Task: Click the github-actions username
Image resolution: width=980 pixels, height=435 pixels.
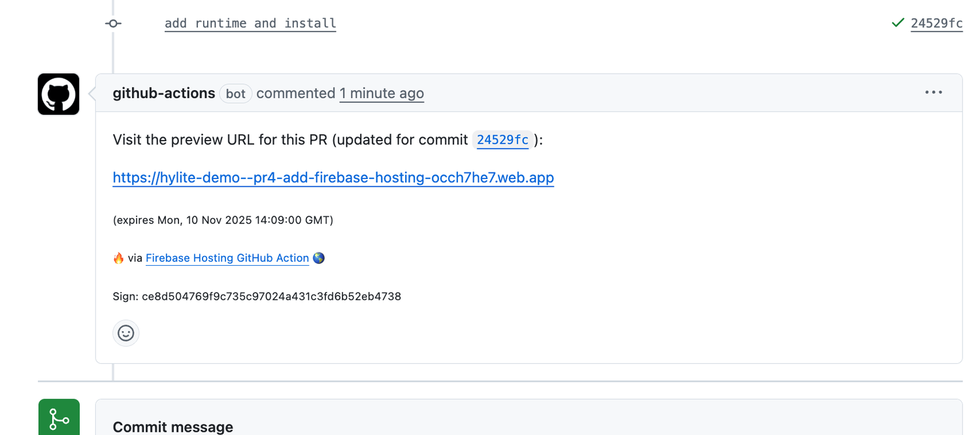Action: point(163,93)
